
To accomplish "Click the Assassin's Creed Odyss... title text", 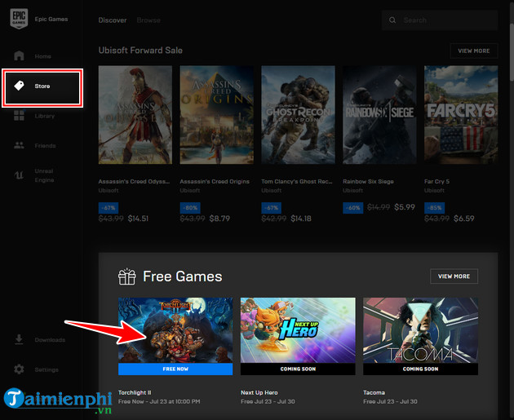I will click(134, 182).
